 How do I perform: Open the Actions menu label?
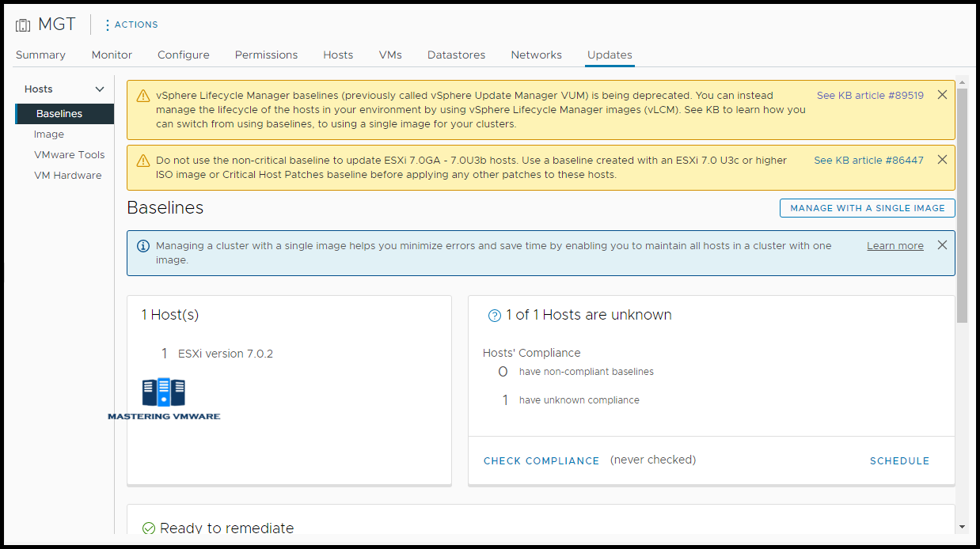coord(136,25)
